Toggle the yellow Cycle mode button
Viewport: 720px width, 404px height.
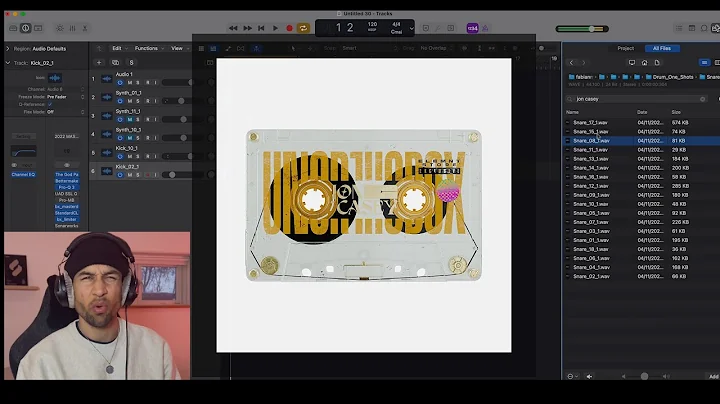tap(303, 28)
